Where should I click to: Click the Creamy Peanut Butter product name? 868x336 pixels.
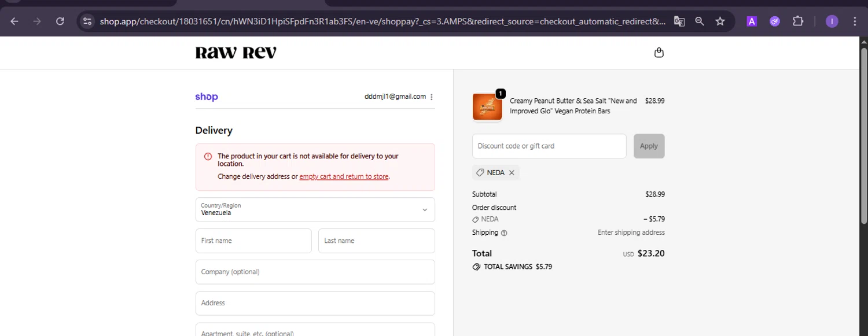click(573, 106)
